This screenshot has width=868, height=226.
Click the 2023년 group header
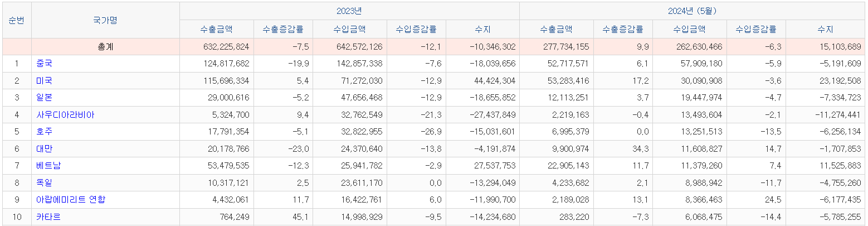click(x=349, y=11)
